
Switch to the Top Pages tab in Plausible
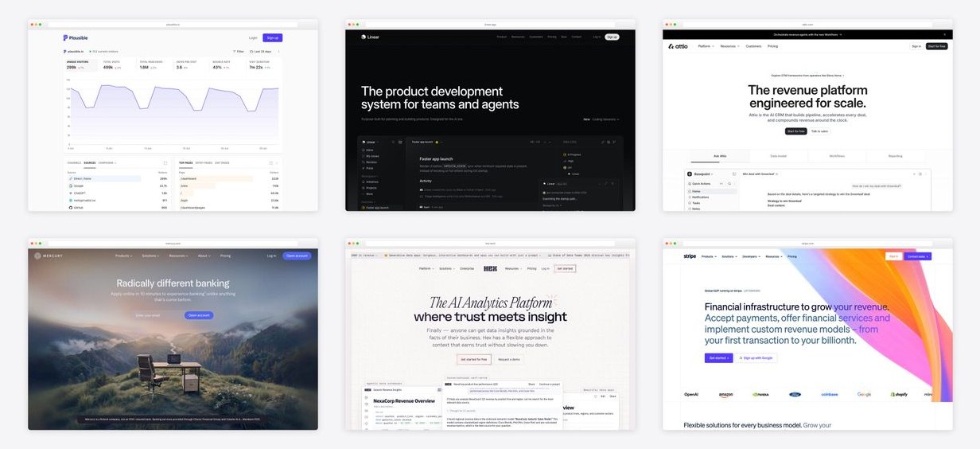[186, 163]
